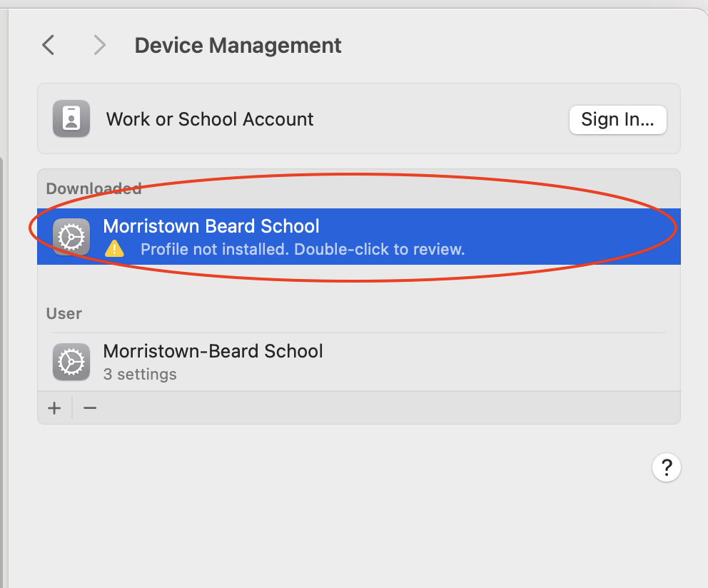Click the '3 settings' subtitle
708x588 pixels.
[140, 375]
